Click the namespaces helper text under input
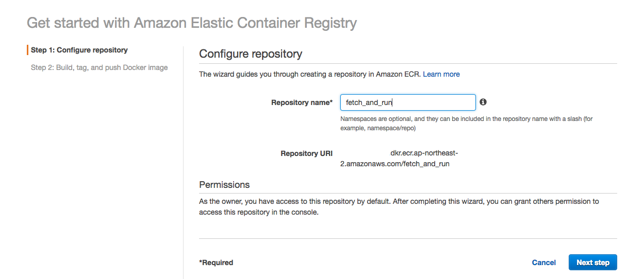This screenshot has height=279, width=644. [466, 123]
